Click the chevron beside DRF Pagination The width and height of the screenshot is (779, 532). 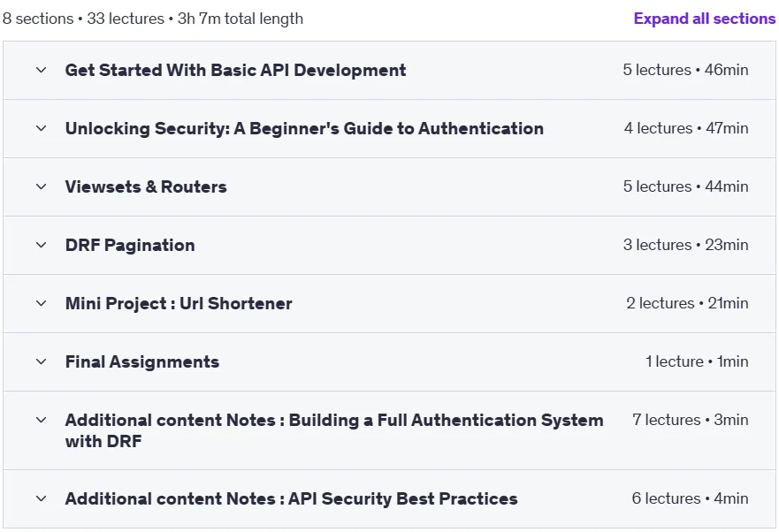[x=42, y=246]
